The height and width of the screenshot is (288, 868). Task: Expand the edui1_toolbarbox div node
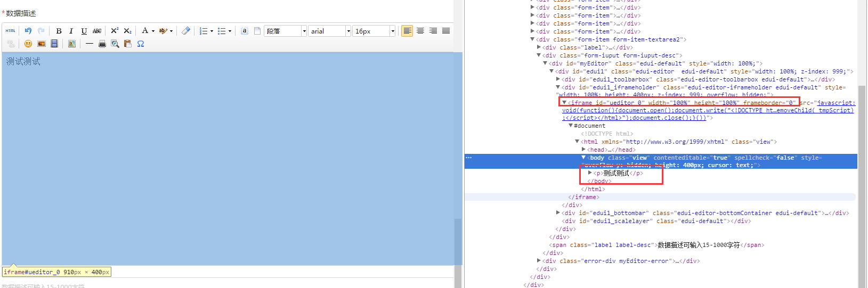[x=558, y=79]
